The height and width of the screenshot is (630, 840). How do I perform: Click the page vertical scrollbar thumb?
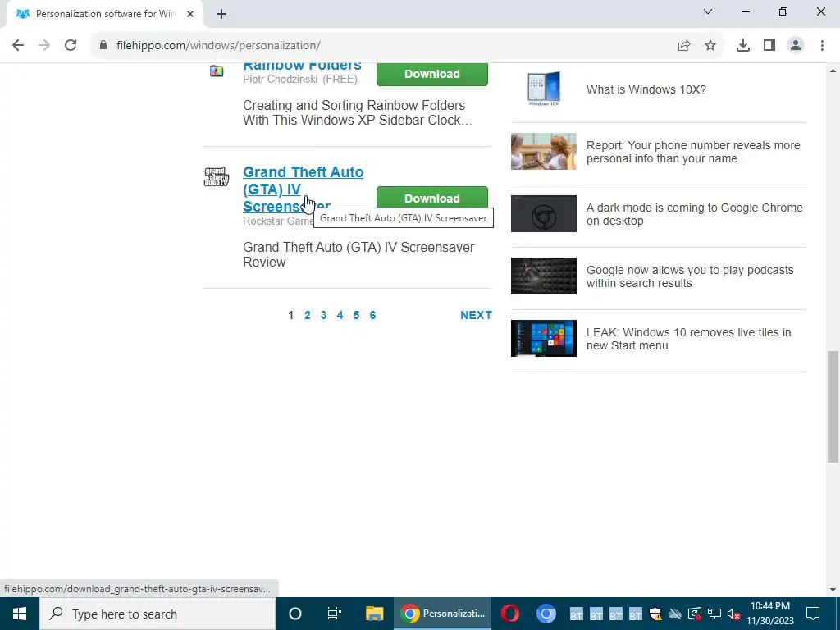point(833,407)
